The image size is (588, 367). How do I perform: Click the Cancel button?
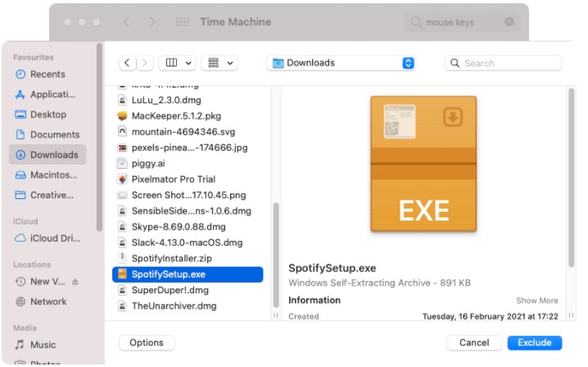click(x=474, y=342)
